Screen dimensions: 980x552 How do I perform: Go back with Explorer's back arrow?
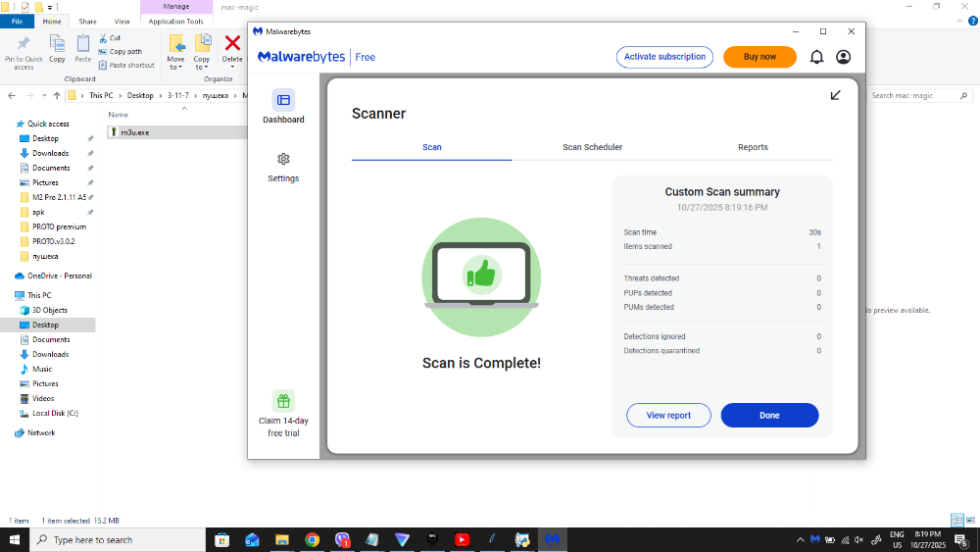[12, 96]
